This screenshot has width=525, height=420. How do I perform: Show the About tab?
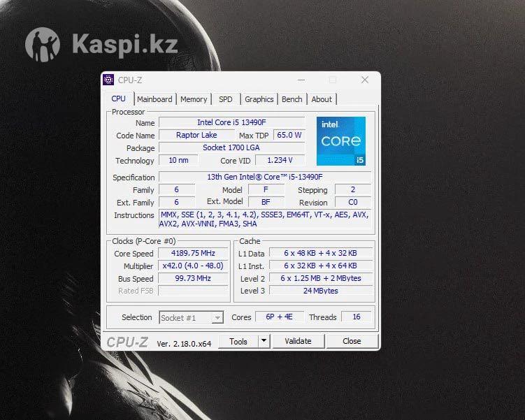(322, 99)
